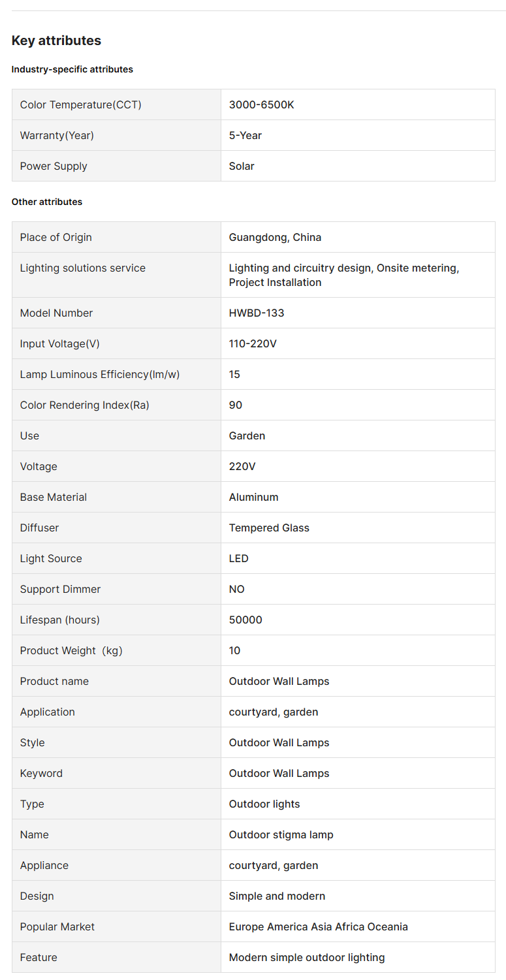Click the Outdoor stigma lamp name value
The width and height of the screenshot is (506, 980).
[281, 834]
